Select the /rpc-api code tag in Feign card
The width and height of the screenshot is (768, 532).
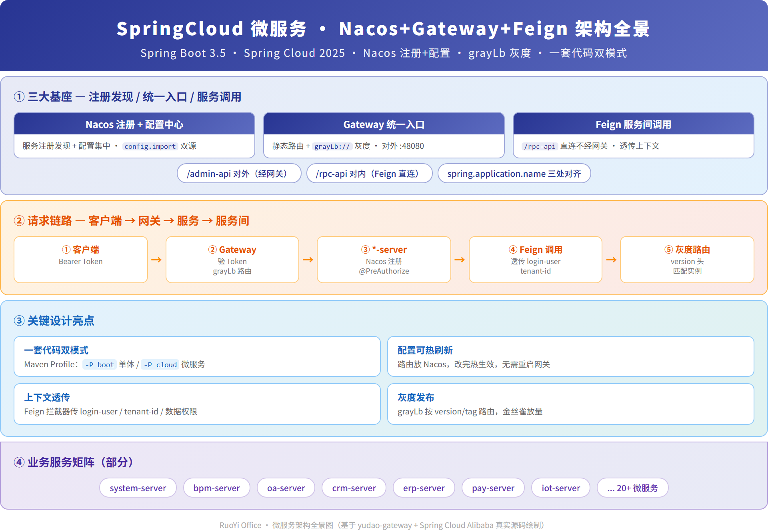pyautogui.click(x=540, y=146)
